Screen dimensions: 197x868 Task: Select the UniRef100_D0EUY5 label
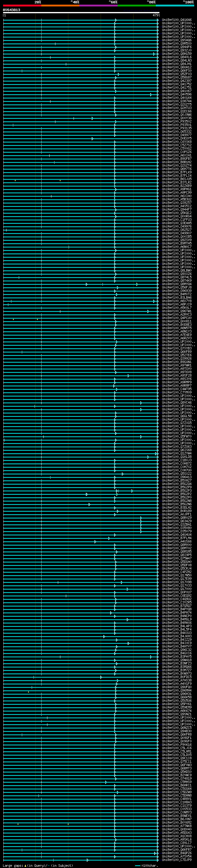tap(177, 139)
